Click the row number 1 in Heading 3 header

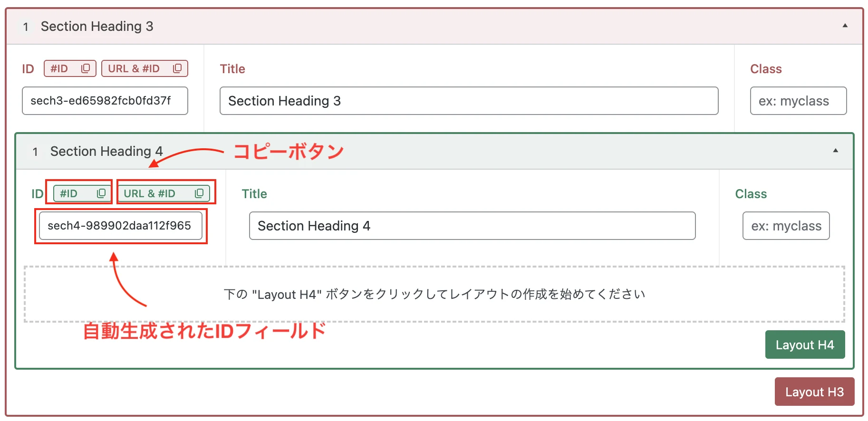(x=26, y=27)
